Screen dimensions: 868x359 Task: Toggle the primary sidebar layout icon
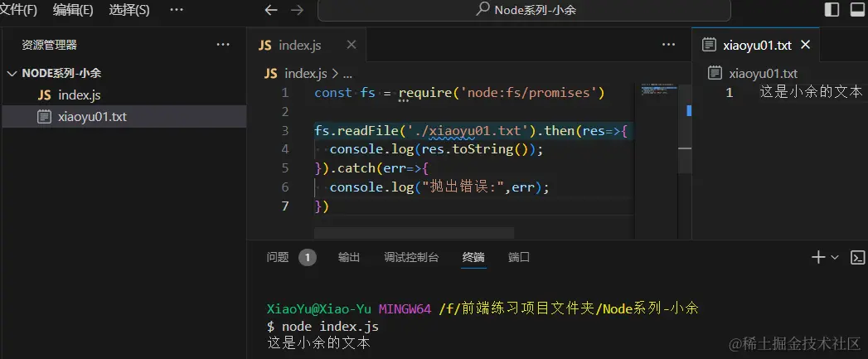[x=832, y=9]
